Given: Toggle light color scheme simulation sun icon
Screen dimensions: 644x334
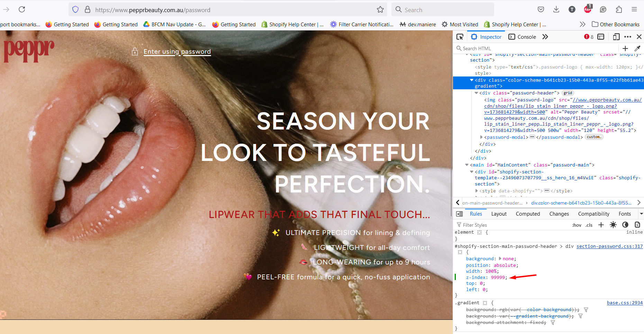Looking at the screenshot, I should tap(613, 225).
